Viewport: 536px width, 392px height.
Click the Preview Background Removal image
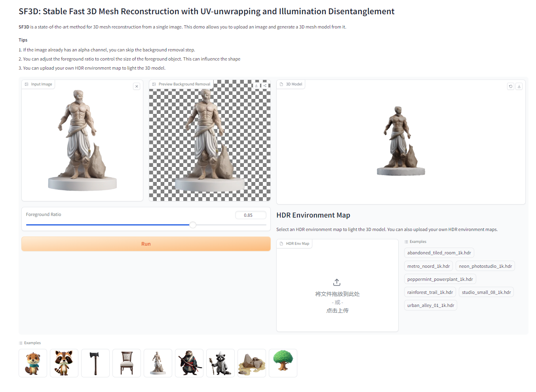coord(210,140)
